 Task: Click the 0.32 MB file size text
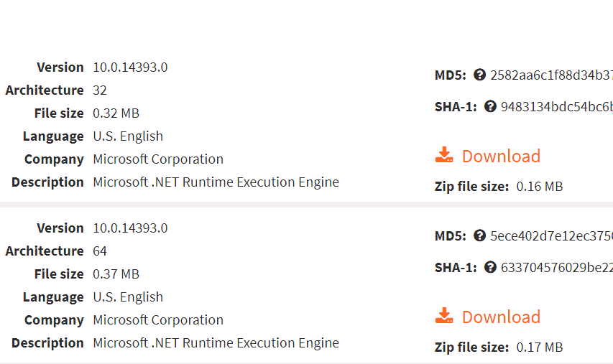[x=116, y=113]
